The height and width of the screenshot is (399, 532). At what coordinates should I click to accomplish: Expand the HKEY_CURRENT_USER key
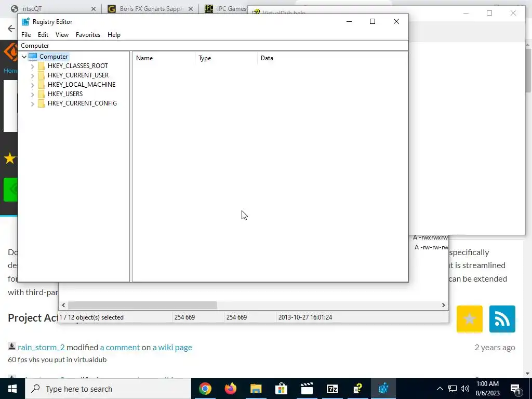tap(33, 75)
